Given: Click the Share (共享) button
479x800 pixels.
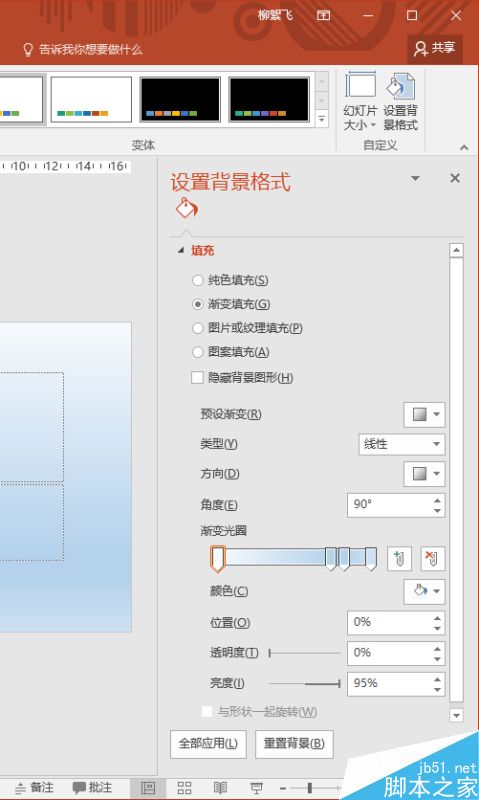Looking at the screenshot, I should coord(435,48).
